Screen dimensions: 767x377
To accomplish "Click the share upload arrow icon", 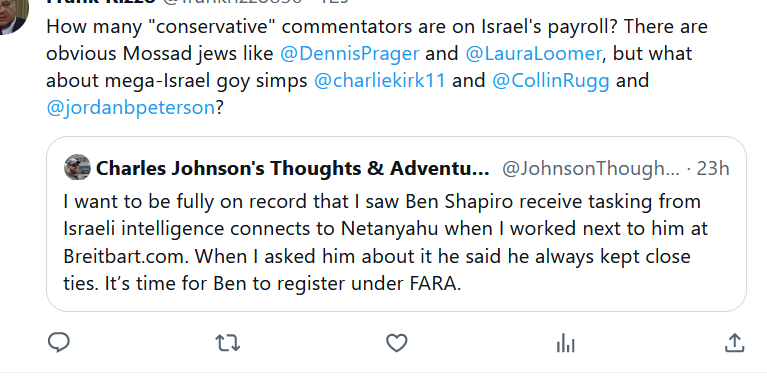I will [734, 343].
